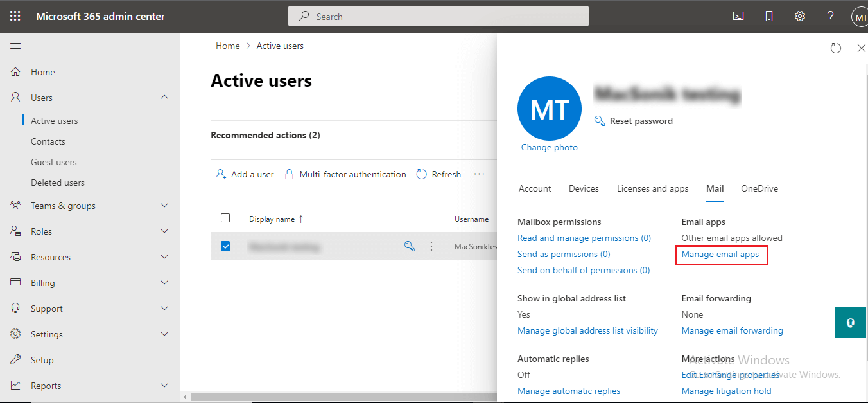The width and height of the screenshot is (868, 403).
Task: Expand the Reports chevron
Action: [164, 385]
